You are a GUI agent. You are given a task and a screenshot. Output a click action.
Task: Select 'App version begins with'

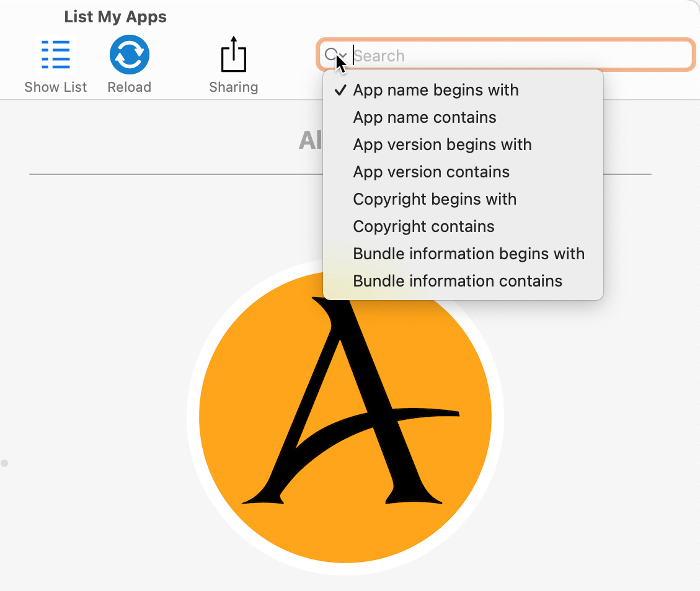point(463,144)
